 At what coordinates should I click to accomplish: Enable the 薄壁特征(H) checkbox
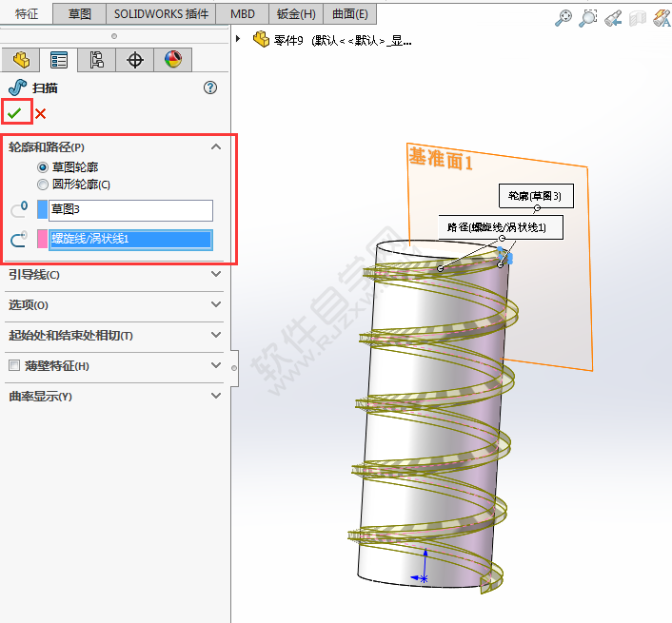[14, 365]
